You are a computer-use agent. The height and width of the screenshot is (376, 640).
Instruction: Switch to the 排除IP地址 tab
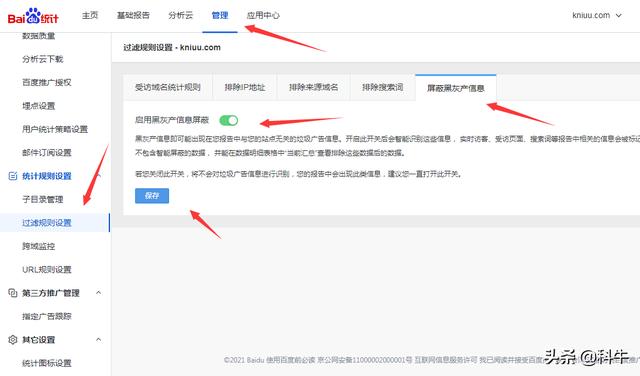(x=244, y=87)
